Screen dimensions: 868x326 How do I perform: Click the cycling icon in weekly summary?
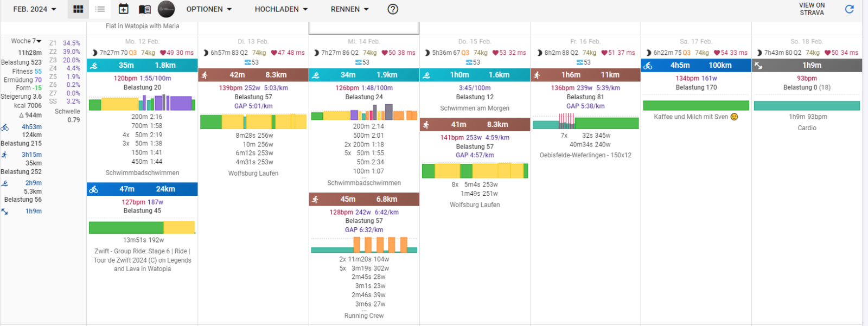coord(5,127)
